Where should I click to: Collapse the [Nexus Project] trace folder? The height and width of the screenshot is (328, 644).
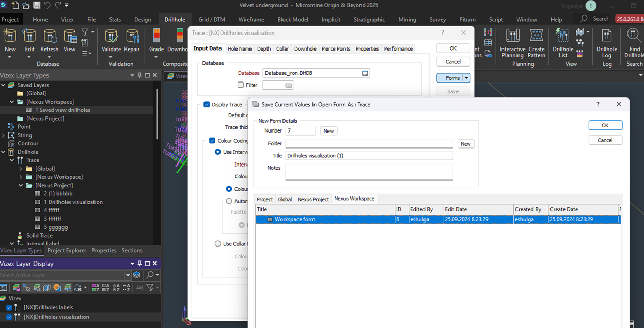pos(21,186)
